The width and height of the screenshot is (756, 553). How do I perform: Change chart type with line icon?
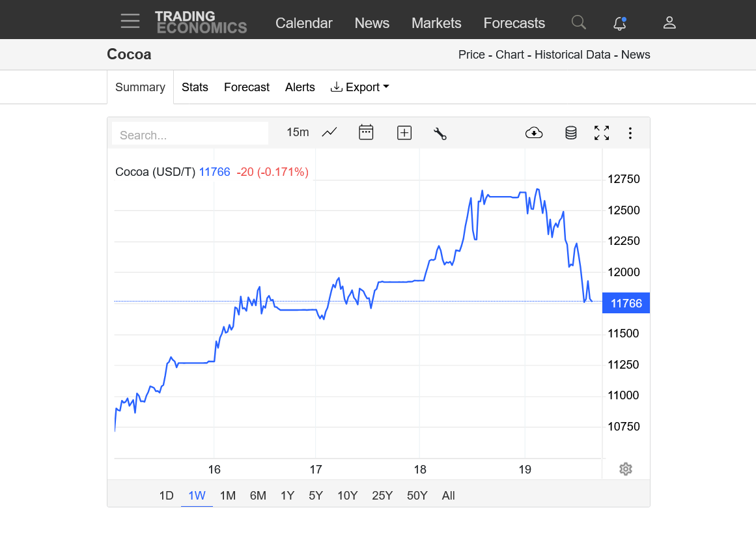tap(329, 133)
